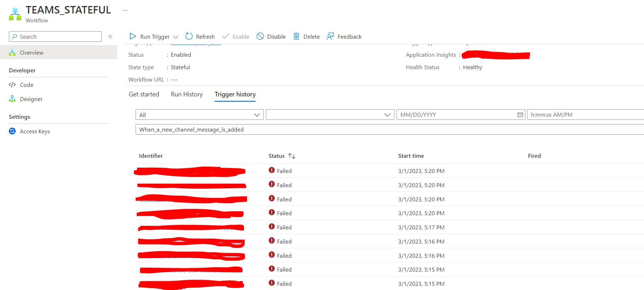Click the Refresh circular arrow icon
Image resolution: width=644 pixels, height=290 pixels.
pyautogui.click(x=189, y=36)
